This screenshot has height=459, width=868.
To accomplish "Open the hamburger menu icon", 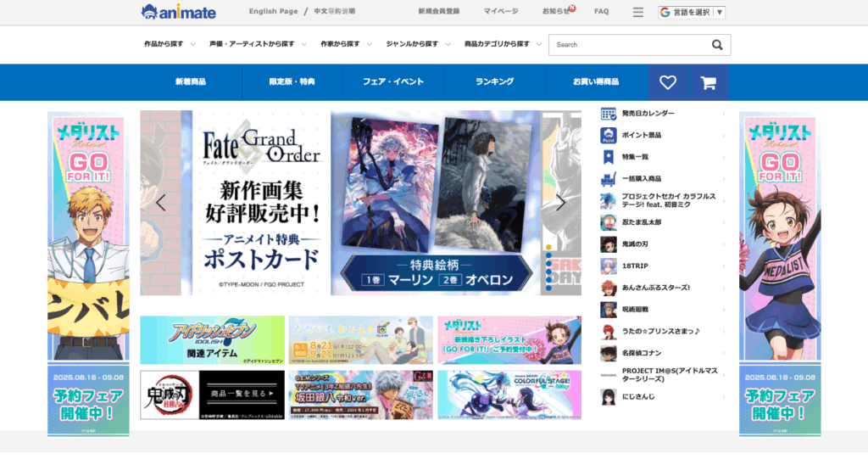I will point(637,12).
